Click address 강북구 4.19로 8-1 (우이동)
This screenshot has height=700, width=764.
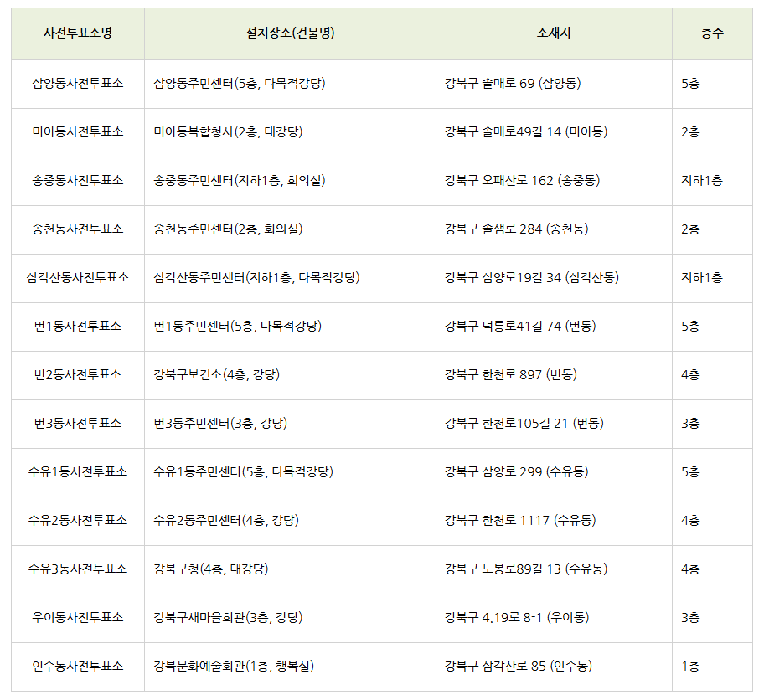pos(517,617)
